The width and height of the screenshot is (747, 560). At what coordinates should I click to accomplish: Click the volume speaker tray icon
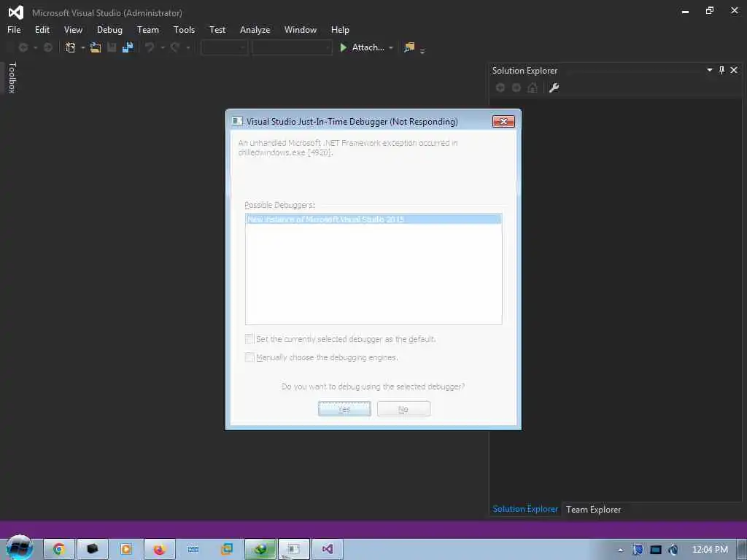point(673,550)
